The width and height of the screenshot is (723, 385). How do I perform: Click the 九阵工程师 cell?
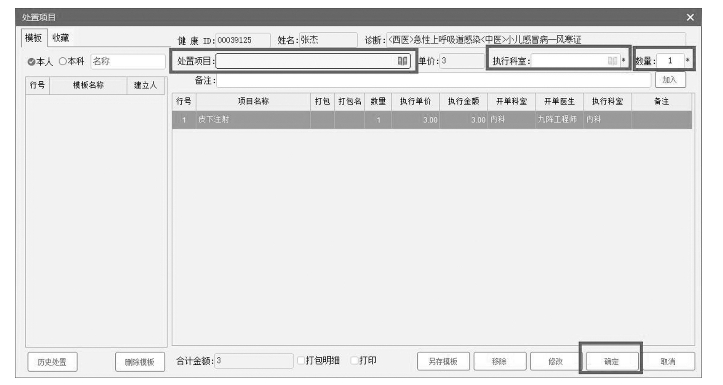559,120
